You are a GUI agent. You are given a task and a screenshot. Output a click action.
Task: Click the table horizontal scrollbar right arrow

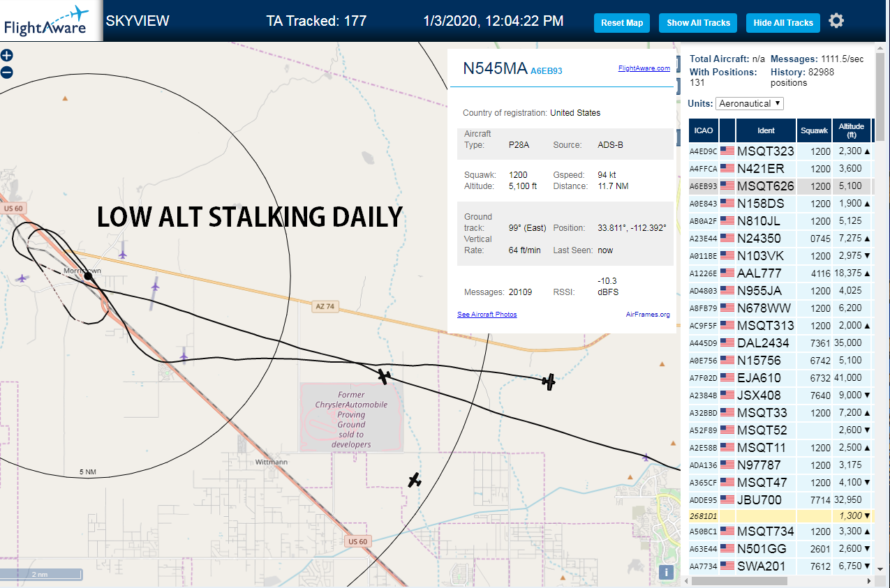(x=868, y=581)
